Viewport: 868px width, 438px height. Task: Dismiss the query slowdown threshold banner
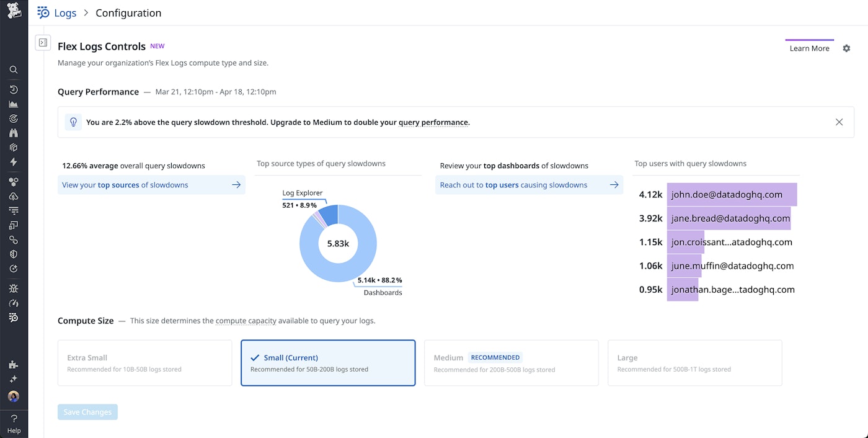839,122
